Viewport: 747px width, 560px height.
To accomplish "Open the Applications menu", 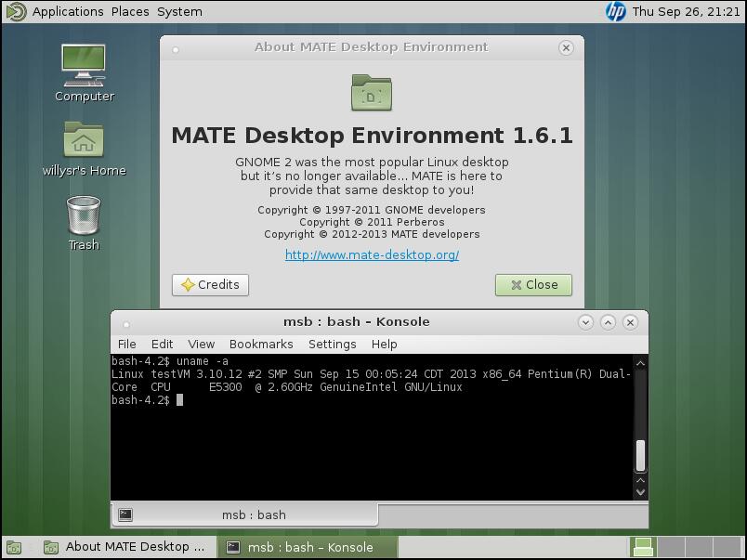I will coord(68,11).
